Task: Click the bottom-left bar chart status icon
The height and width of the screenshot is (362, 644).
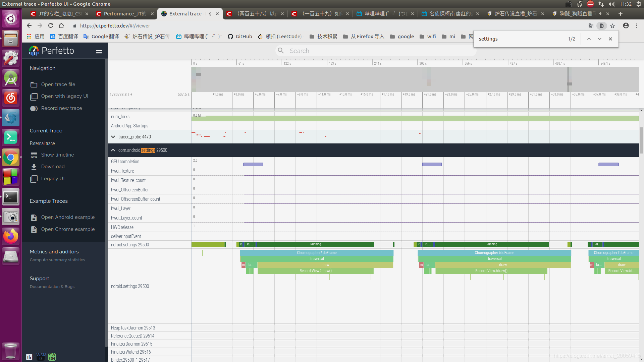Action: click(x=29, y=357)
